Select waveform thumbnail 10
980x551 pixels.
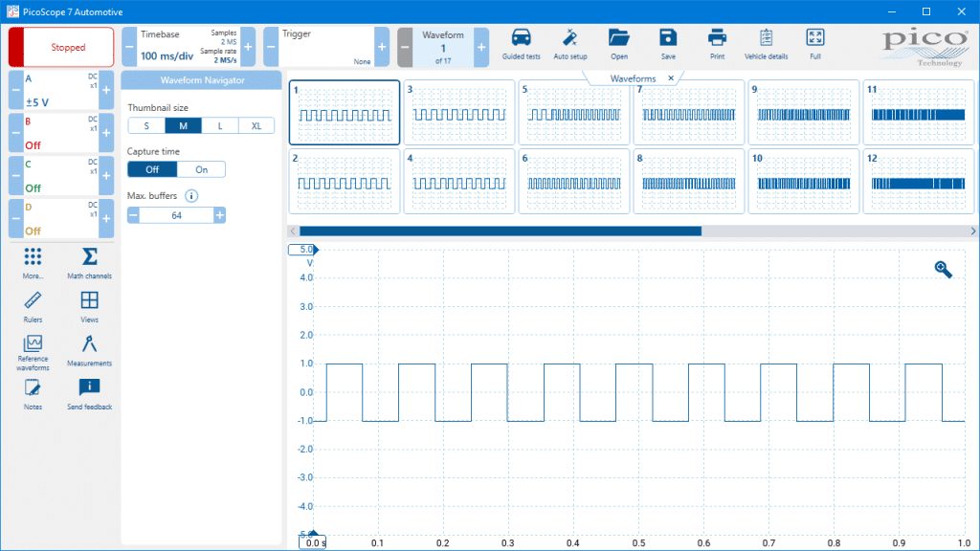pyautogui.click(x=804, y=181)
